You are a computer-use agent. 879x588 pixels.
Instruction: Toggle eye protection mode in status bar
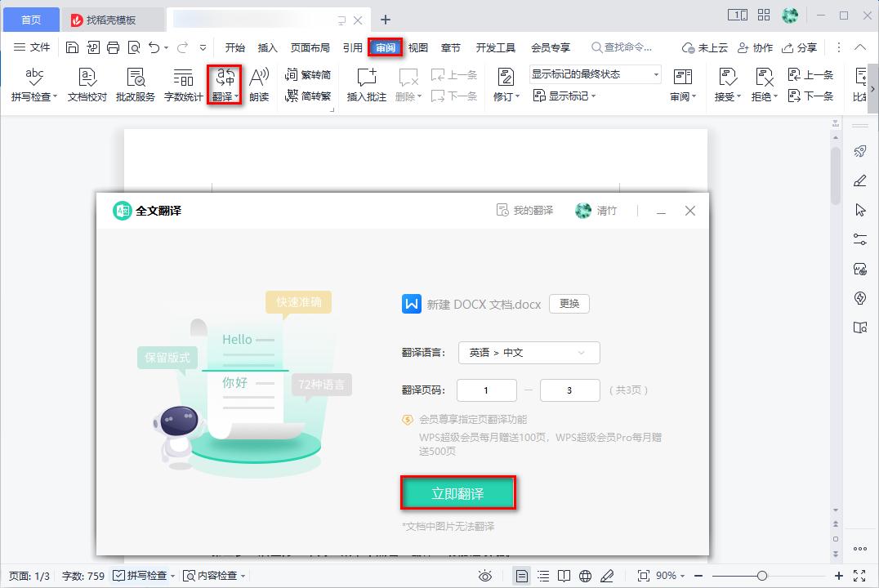485,576
